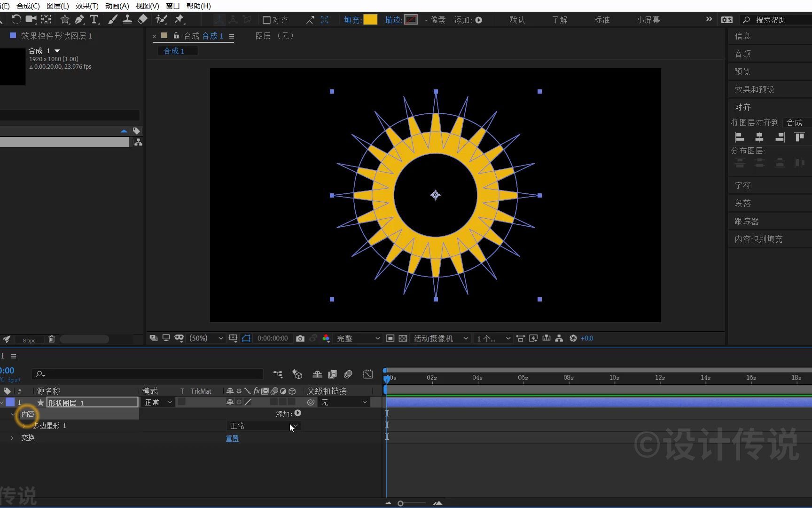This screenshot has height=508, width=812.
Task: Open the magnification (50%) dropdown
Action: click(x=206, y=338)
